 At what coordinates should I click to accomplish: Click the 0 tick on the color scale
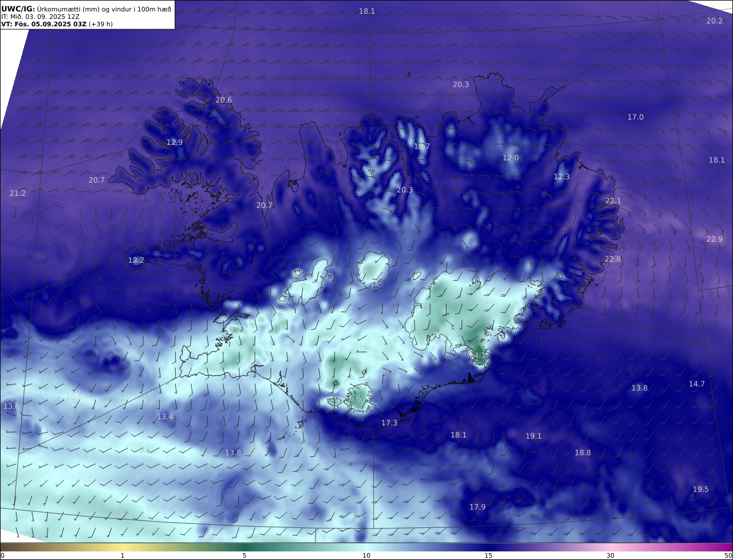tap(3, 555)
